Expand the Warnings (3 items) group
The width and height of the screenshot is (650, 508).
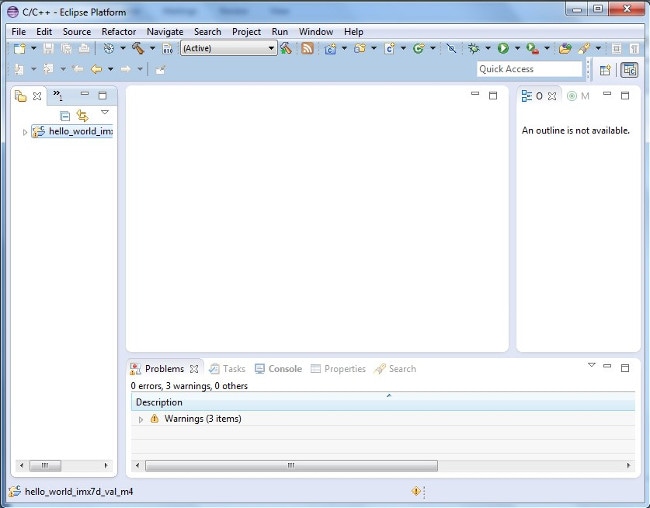pyautogui.click(x=141, y=419)
